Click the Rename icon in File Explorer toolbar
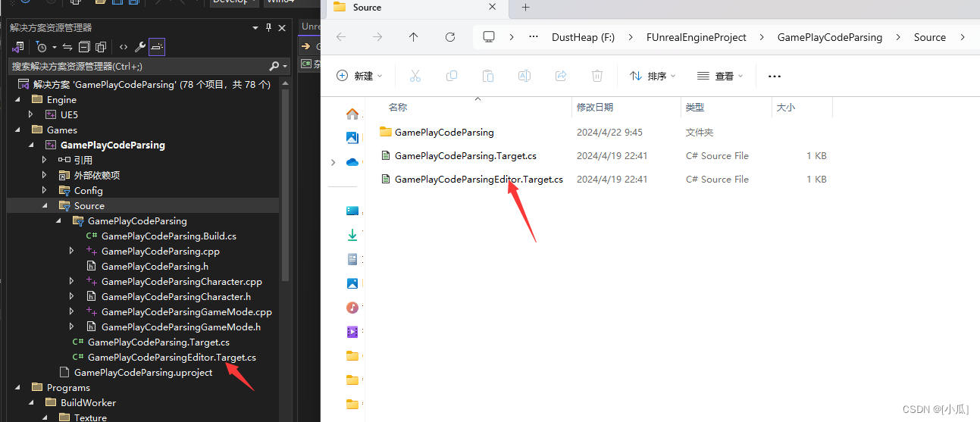This screenshot has width=980, height=422. click(524, 76)
